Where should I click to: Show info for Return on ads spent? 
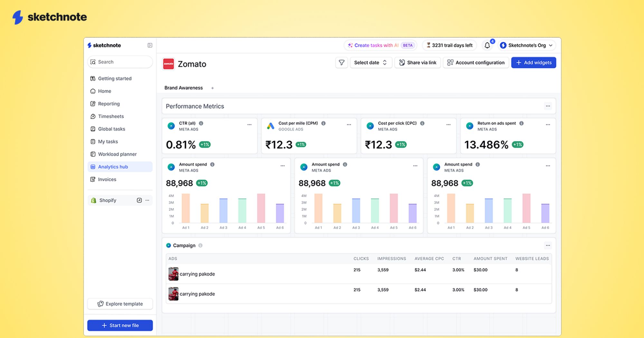tap(521, 123)
